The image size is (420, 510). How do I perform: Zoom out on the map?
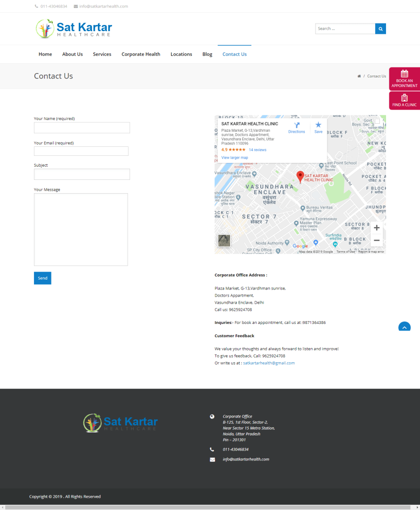376,240
